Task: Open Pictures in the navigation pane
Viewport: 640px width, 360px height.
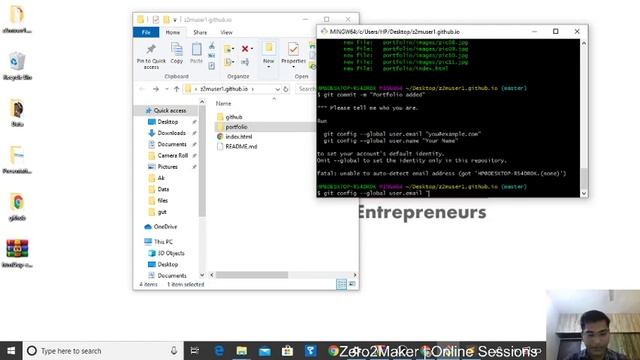Action: (x=167, y=167)
